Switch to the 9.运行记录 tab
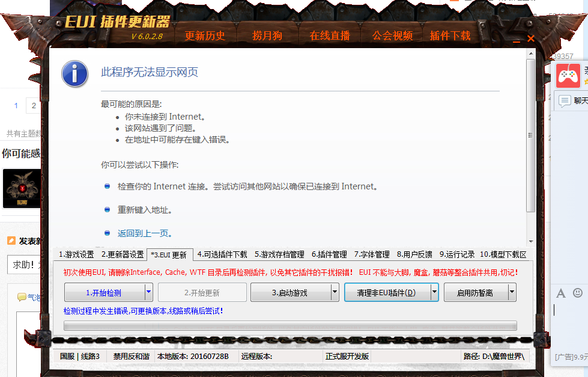The image size is (588, 377). (x=457, y=254)
